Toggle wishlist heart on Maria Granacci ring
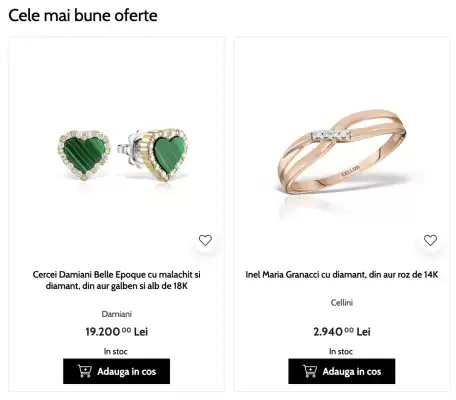This screenshot has height=400, width=456. coord(430,240)
